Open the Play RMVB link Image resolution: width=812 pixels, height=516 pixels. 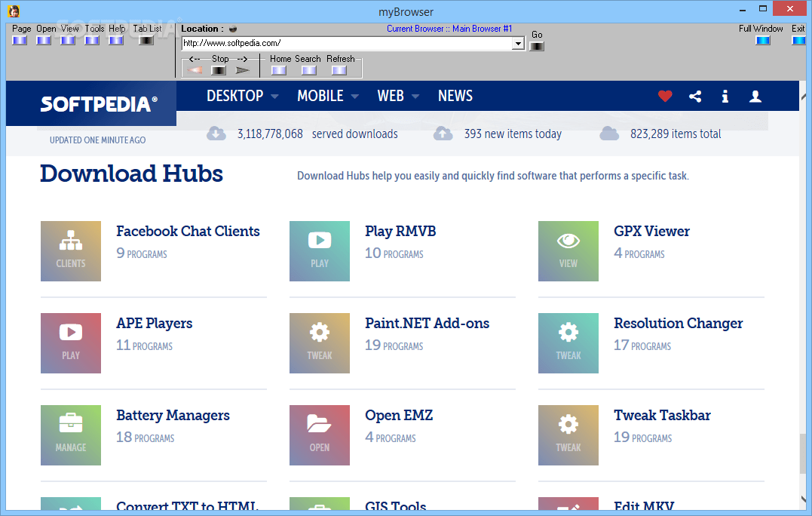coord(400,231)
